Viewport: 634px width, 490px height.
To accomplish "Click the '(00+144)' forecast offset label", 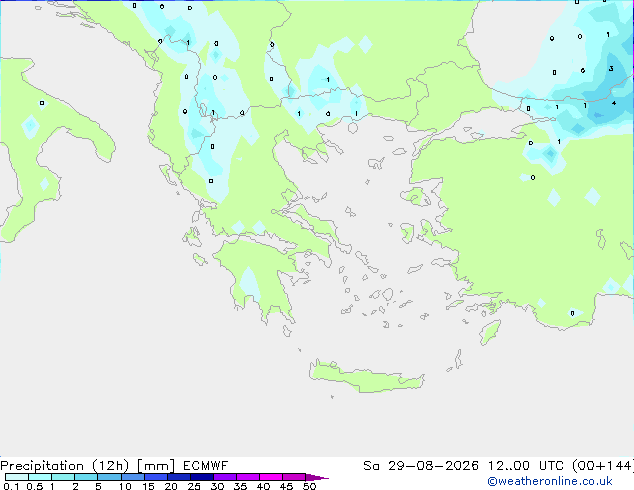I will [603, 466].
